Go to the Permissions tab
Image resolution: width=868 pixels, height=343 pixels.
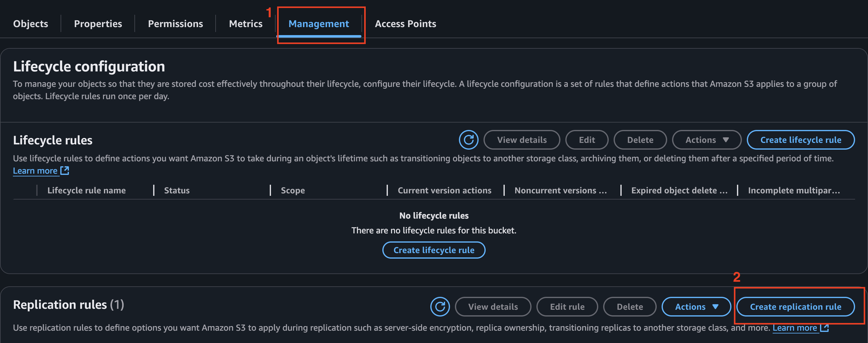point(175,24)
